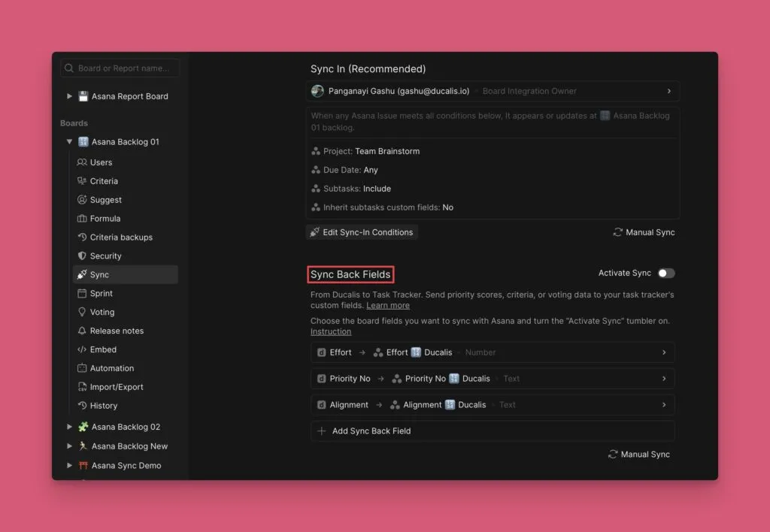Image resolution: width=770 pixels, height=532 pixels.
Task: Open Criteria backups via its restore icon
Action: (x=83, y=237)
